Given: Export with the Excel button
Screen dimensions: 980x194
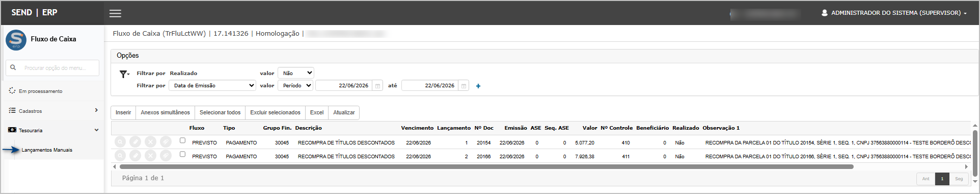Looking at the screenshot, I should point(317,112).
